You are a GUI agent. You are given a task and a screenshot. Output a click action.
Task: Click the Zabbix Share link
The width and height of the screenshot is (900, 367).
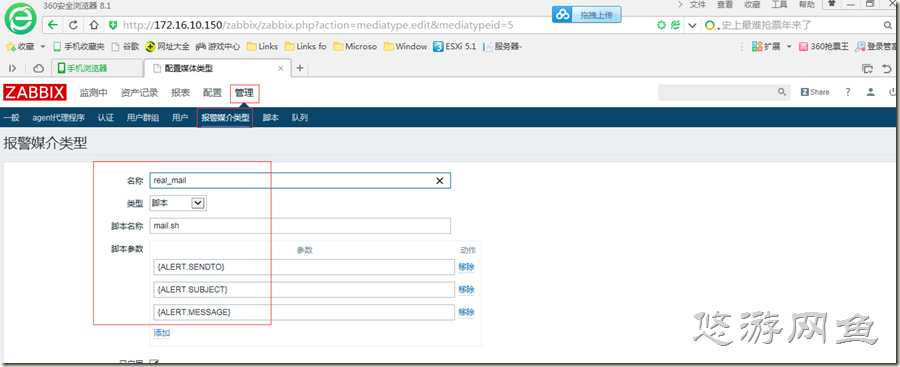(815, 92)
